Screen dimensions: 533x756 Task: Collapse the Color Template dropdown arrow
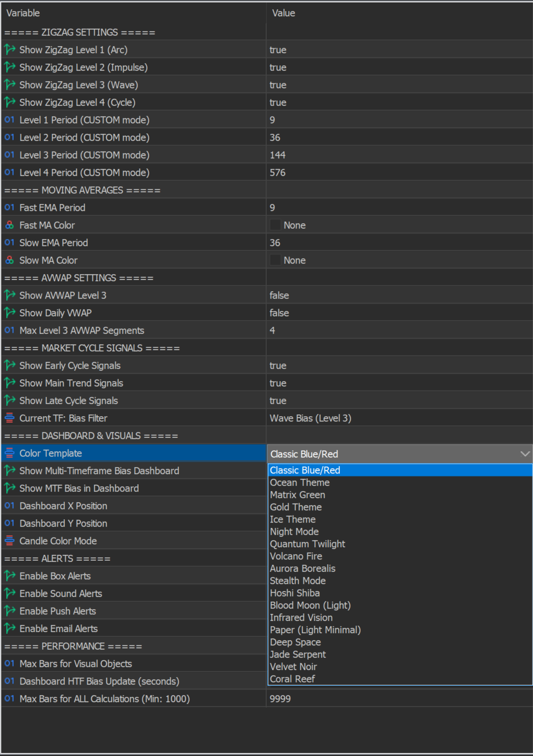point(524,454)
